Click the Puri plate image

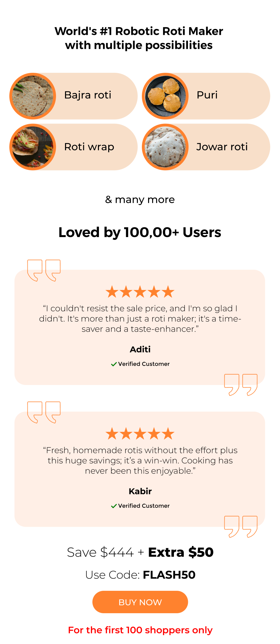click(165, 96)
